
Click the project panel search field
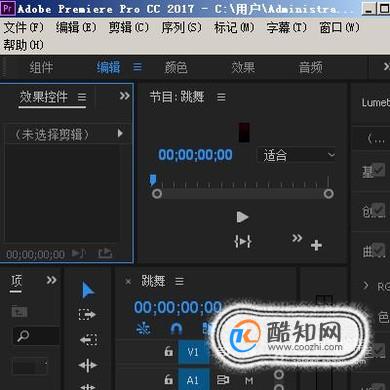tap(36, 336)
